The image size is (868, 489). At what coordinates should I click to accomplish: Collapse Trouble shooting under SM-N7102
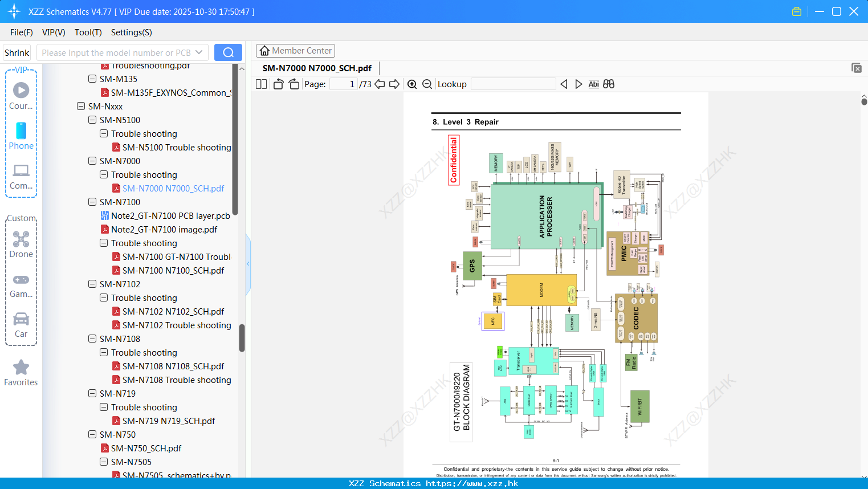pyautogui.click(x=104, y=298)
